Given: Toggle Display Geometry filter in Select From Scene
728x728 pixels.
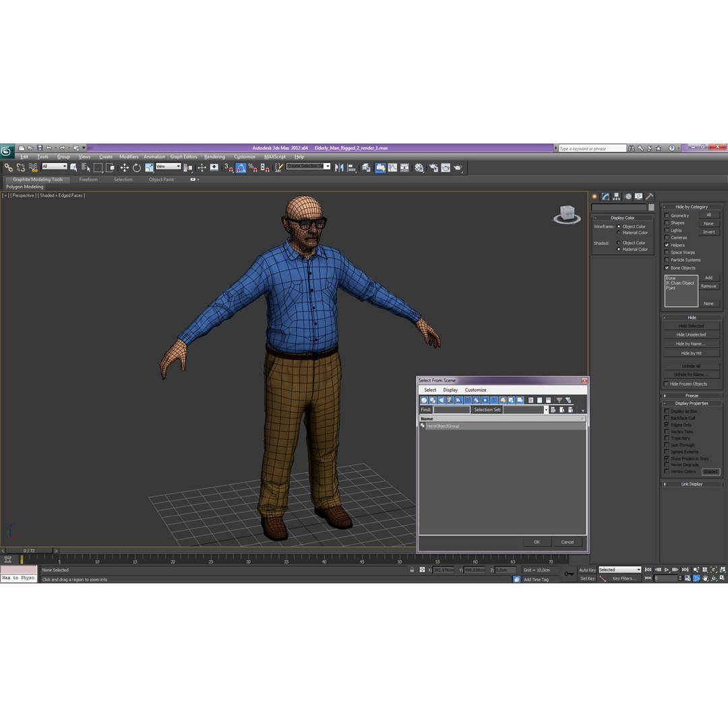Looking at the screenshot, I should [424, 400].
